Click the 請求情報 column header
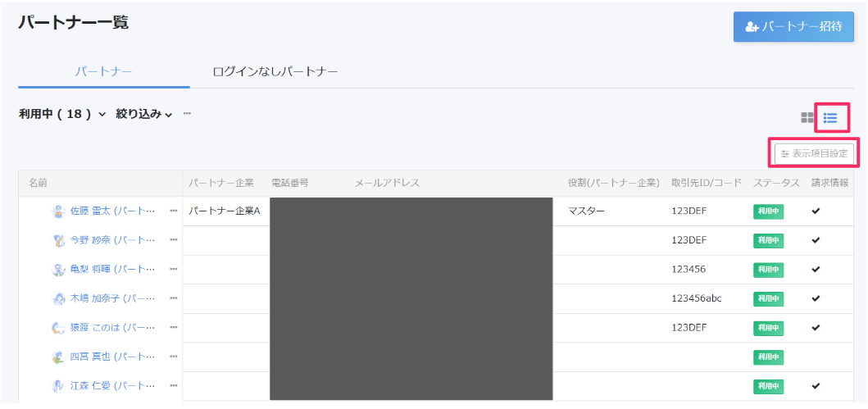 (829, 184)
